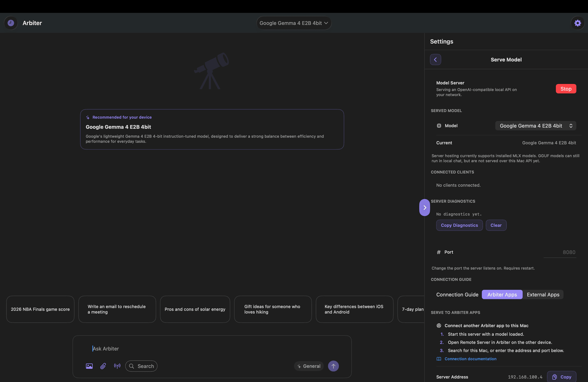Click the sparkle icon in Recommended card
588x382 pixels.
point(88,117)
